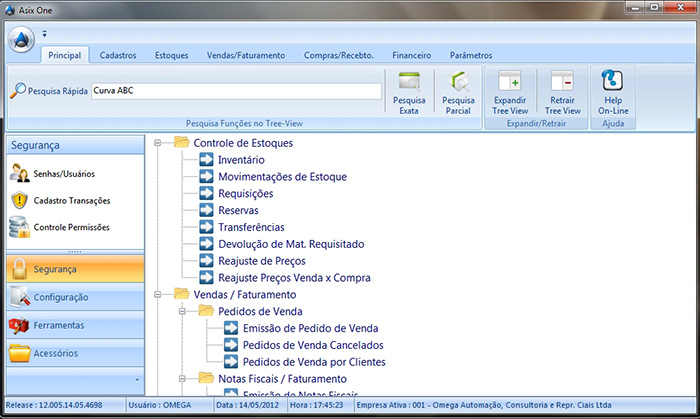The image size is (700, 419).
Task: Click the Pesquisa Rápida search field
Action: [236, 91]
